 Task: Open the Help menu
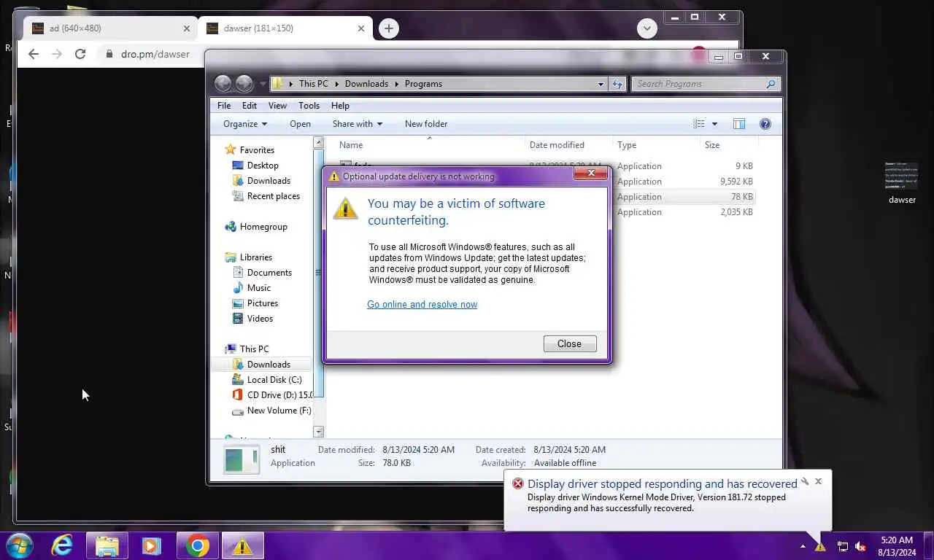tap(340, 106)
